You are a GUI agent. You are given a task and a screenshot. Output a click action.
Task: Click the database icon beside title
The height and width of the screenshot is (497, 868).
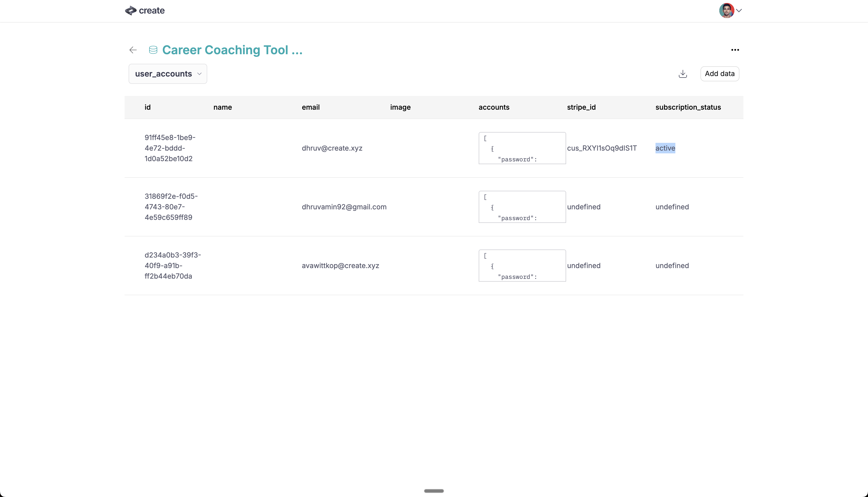click(x=153, y=50)
